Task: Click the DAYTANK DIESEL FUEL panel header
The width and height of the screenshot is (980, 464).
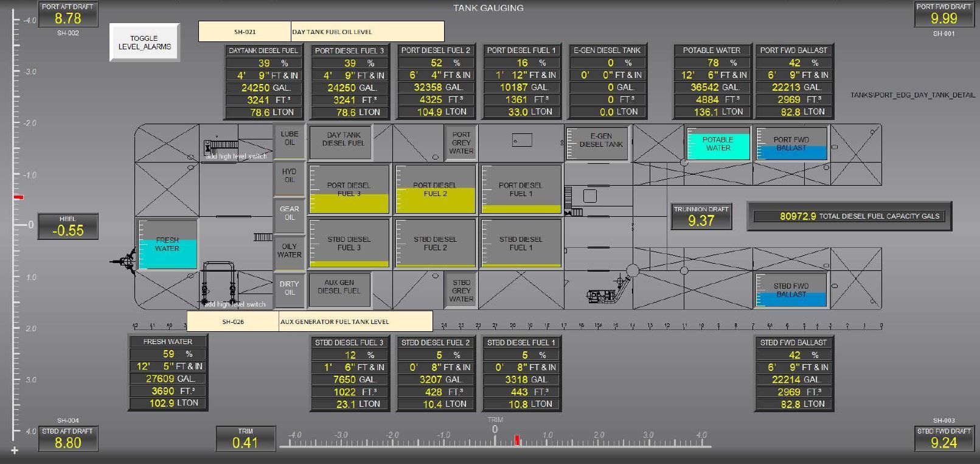Action: [263, 51]
